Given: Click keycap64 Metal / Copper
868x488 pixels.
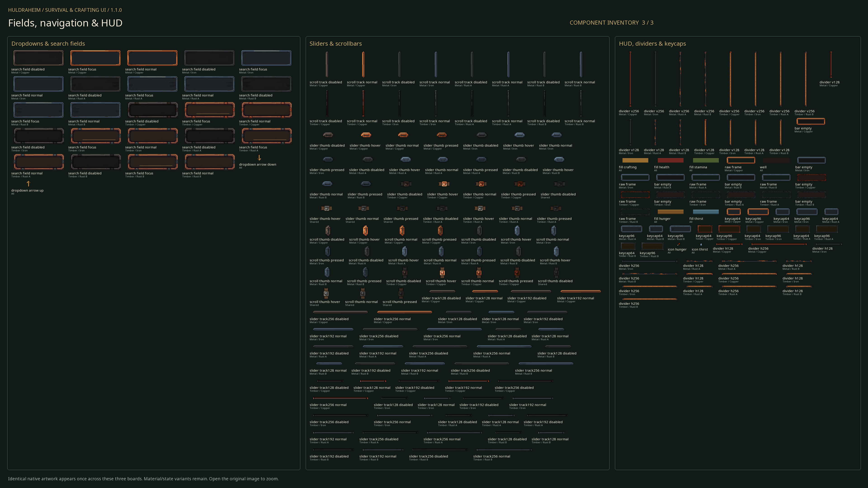Looking at the screenshot, I should [734, 212].
